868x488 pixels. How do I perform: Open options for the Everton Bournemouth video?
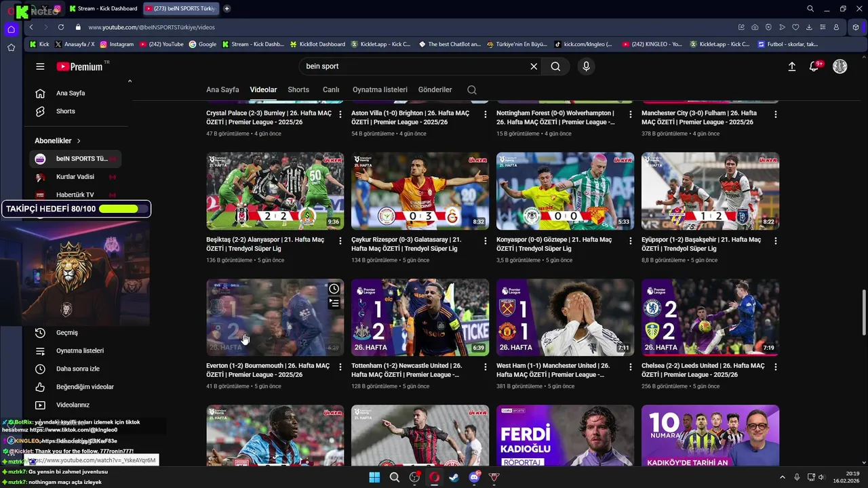click(x=340, y=367)
